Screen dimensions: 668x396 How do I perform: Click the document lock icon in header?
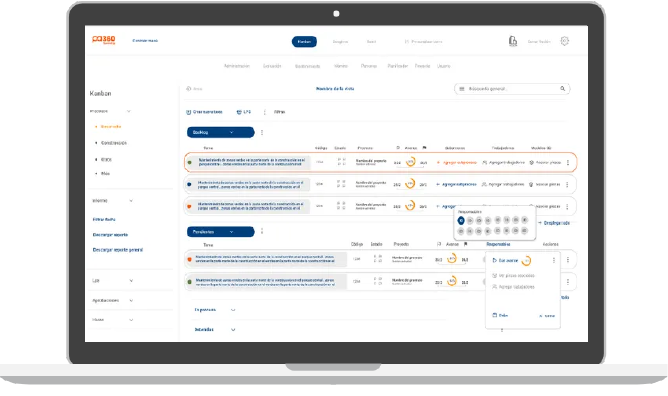click(513, 41)
